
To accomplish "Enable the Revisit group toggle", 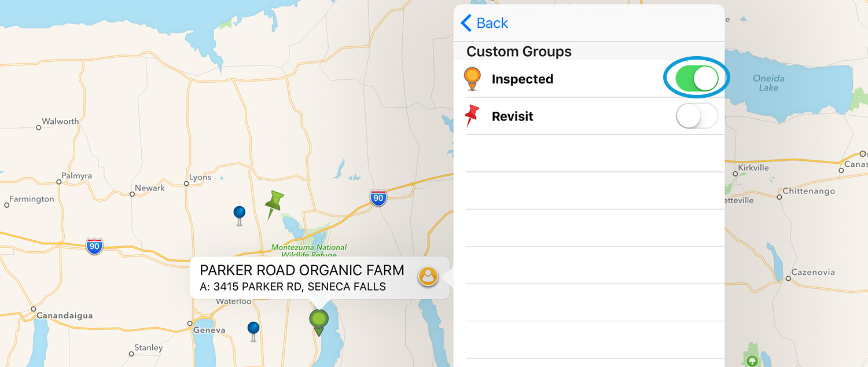I will coord(697,116).
